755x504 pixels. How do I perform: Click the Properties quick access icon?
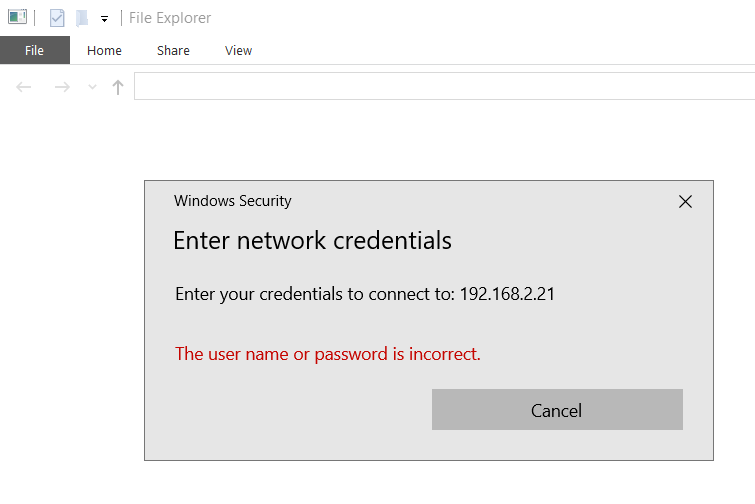click(x=57, y=18)
